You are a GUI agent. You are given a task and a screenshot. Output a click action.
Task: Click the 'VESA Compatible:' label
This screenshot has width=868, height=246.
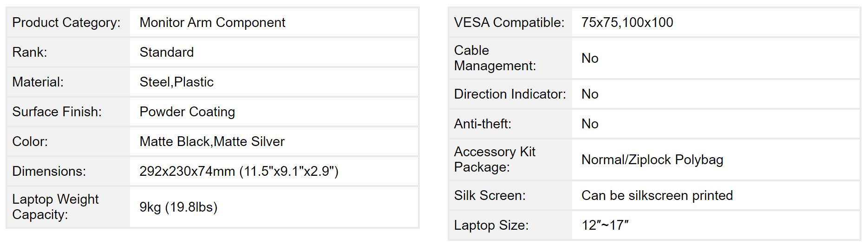[x=509, y=22]
